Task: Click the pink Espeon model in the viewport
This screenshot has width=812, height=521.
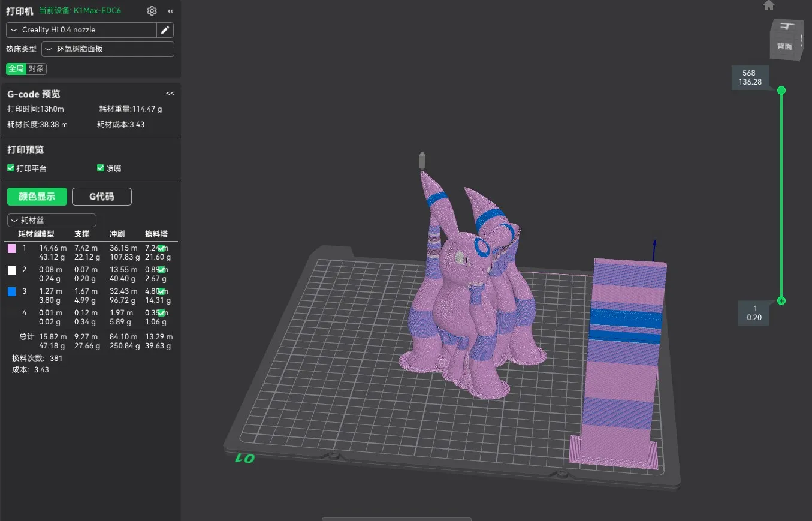Action: click(467, 300)
